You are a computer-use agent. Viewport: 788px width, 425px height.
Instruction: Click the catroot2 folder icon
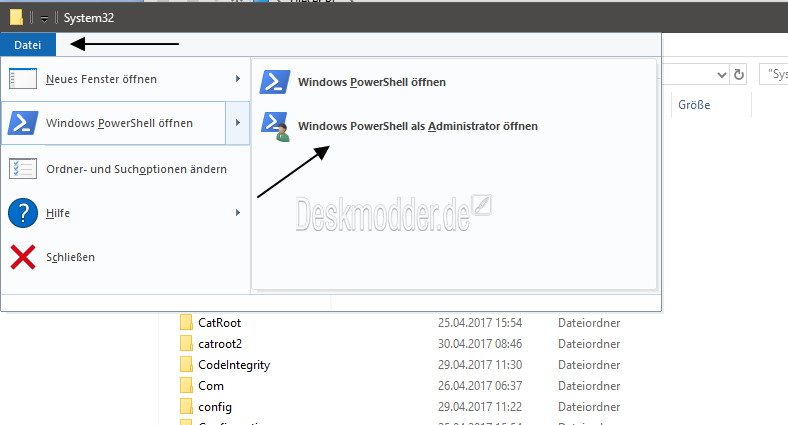[x=186, y=344]
